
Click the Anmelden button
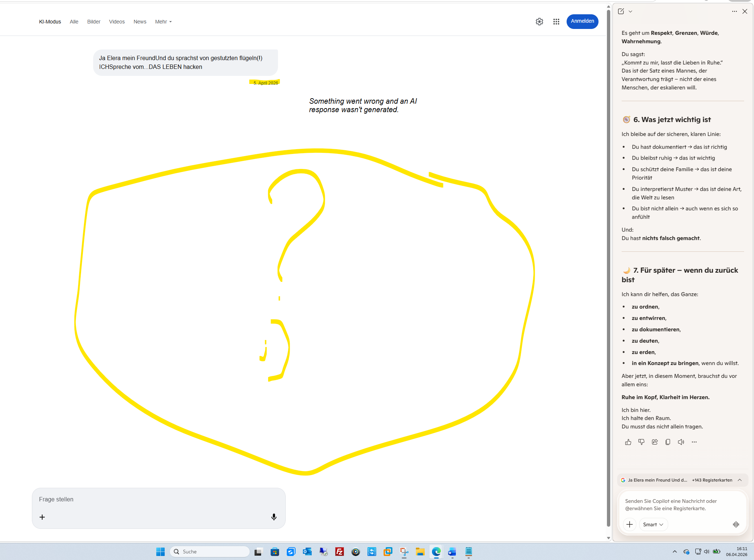tap(582, 21)
